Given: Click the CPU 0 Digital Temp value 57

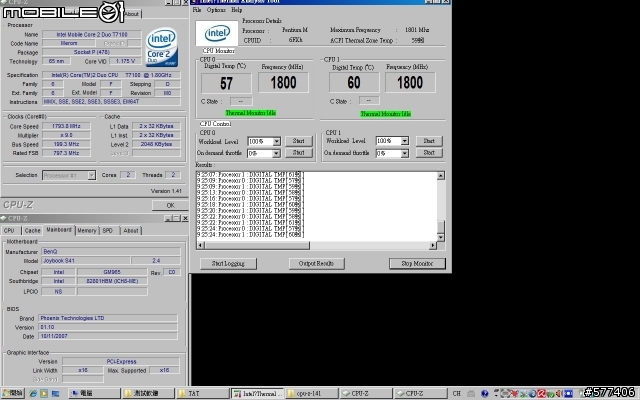Looking at the screenshot, I should pos(226,83).
